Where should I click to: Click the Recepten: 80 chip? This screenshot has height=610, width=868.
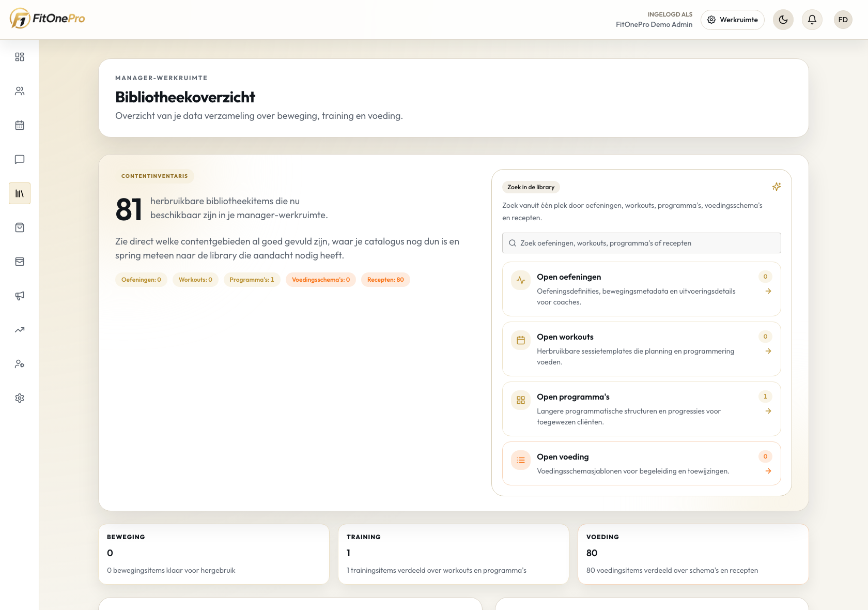click(x=385, y=280)
